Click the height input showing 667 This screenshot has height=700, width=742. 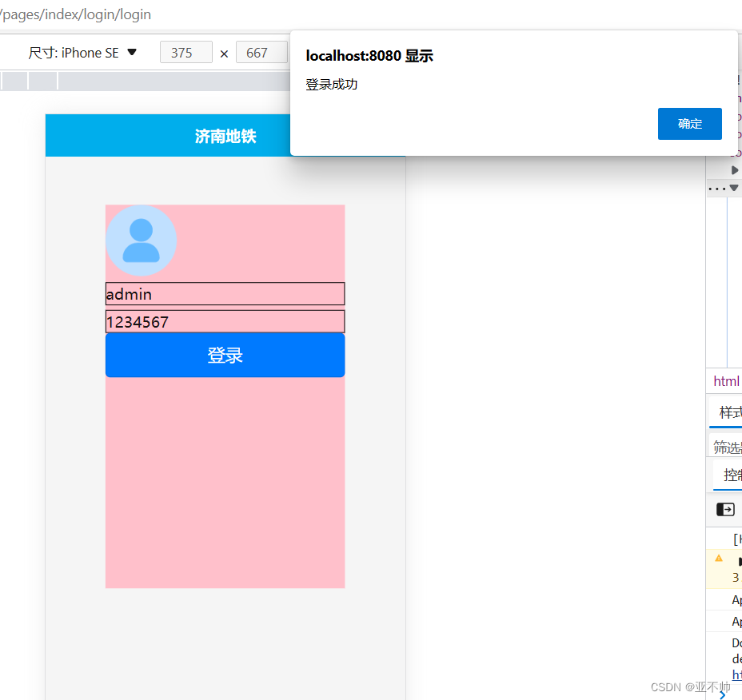click(x=261, y=52)
